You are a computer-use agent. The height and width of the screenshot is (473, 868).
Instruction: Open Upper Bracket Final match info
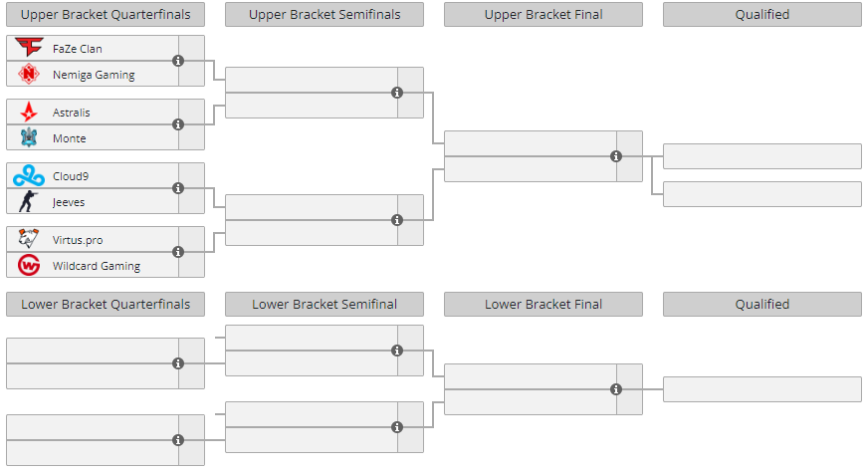point(616,156)
